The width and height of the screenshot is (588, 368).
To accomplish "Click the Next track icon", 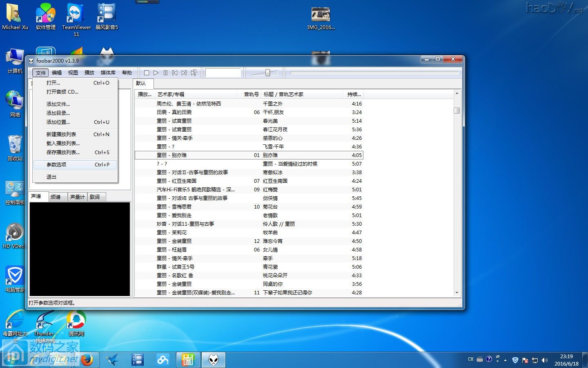I will (184, 73).
